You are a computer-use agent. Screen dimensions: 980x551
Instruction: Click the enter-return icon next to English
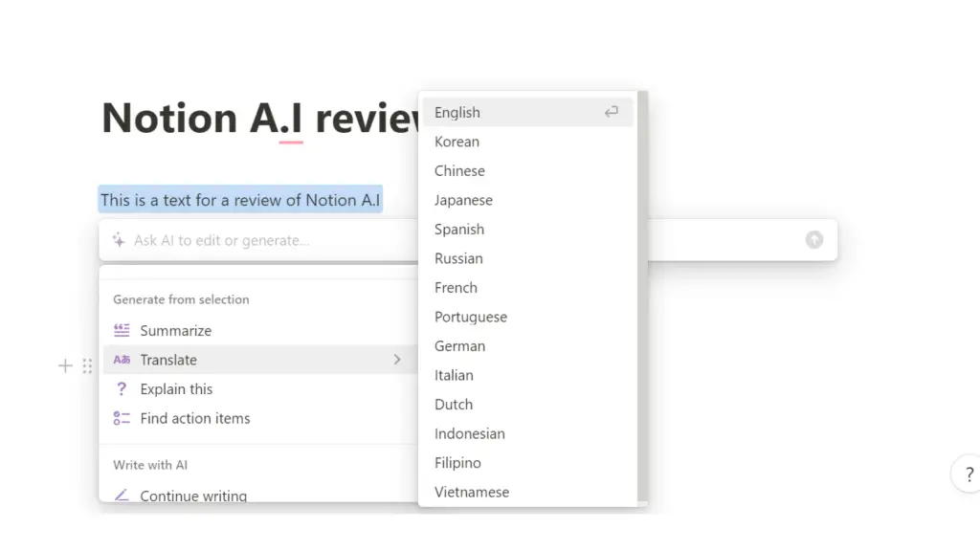pos(612,112)
